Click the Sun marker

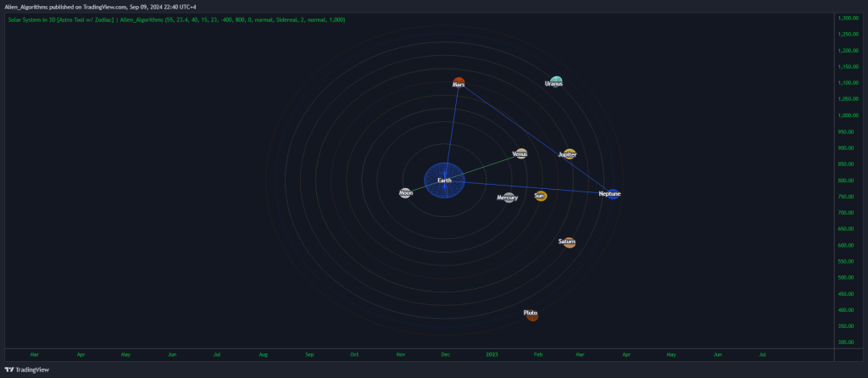click(x=541, y=196)
